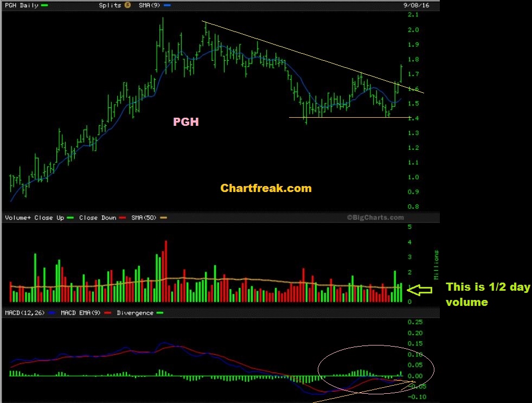Click the blue SMA(9) legend swatch
Screen dimensions: 532x403
coord(167,5)
